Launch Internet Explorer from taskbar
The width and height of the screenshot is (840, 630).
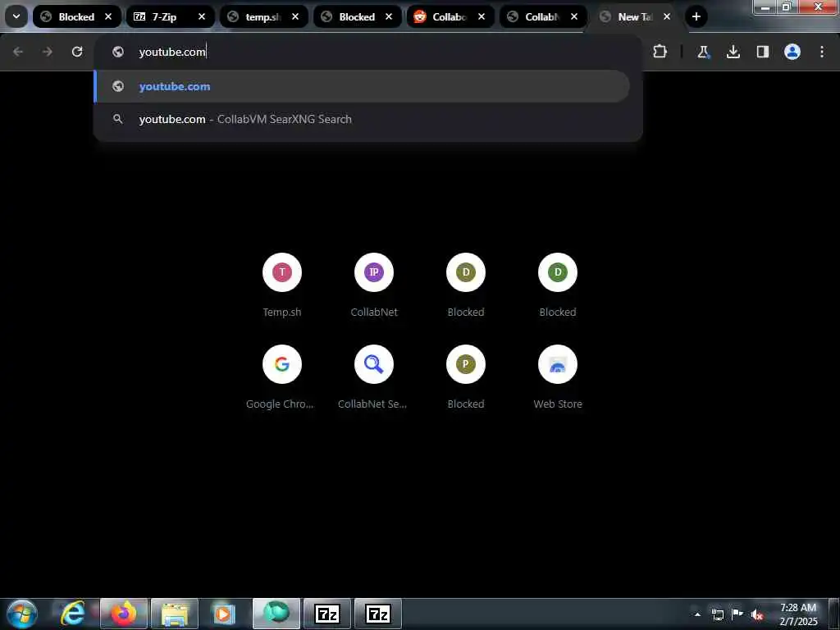73,614
